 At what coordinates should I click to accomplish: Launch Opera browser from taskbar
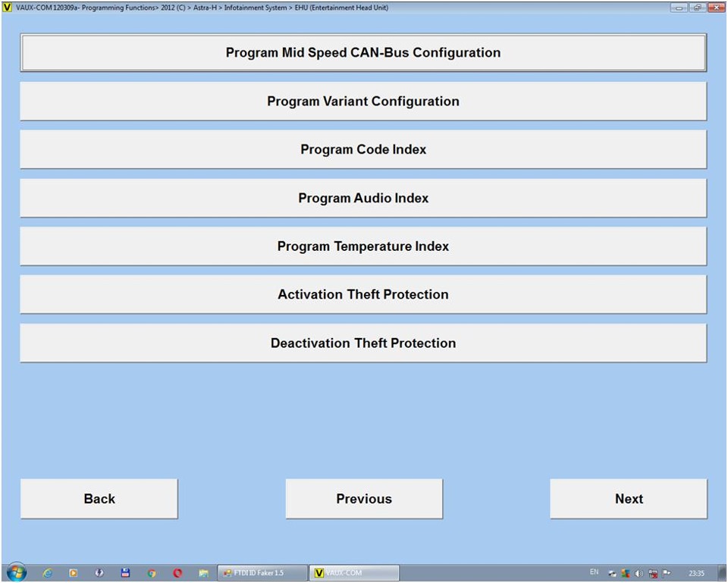click(x=177, y=573)
